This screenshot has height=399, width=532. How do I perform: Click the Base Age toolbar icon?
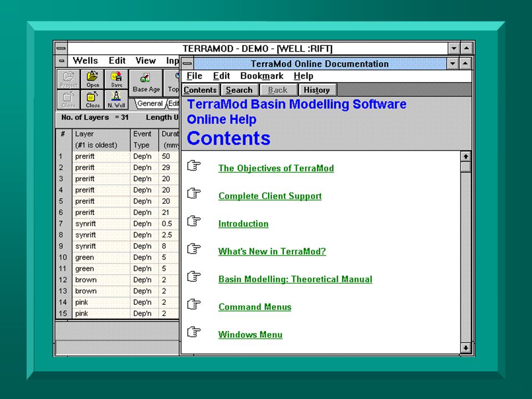click(146, 83)
